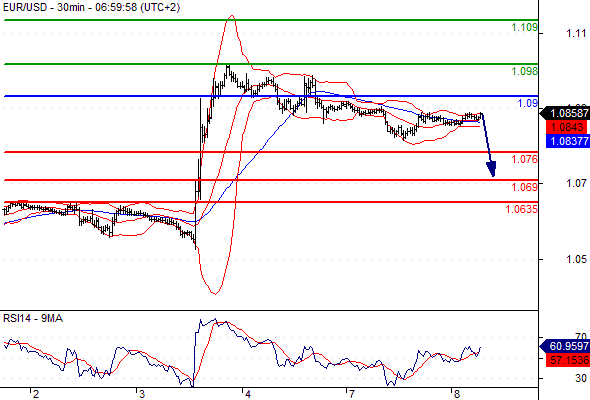Click date label 7 on time axis
The height and width of the screenshot is (400, 590).
click(351, 394)
